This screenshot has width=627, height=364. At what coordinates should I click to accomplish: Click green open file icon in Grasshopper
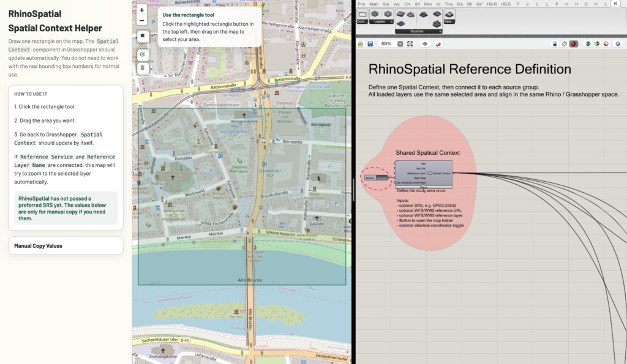coord(361,44)
